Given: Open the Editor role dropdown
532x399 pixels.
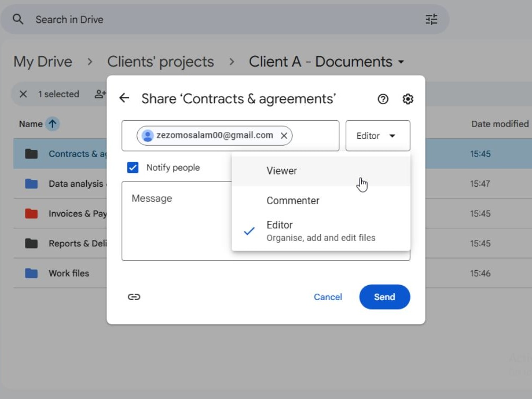Looking at the screenshot, I should [378, 136].
